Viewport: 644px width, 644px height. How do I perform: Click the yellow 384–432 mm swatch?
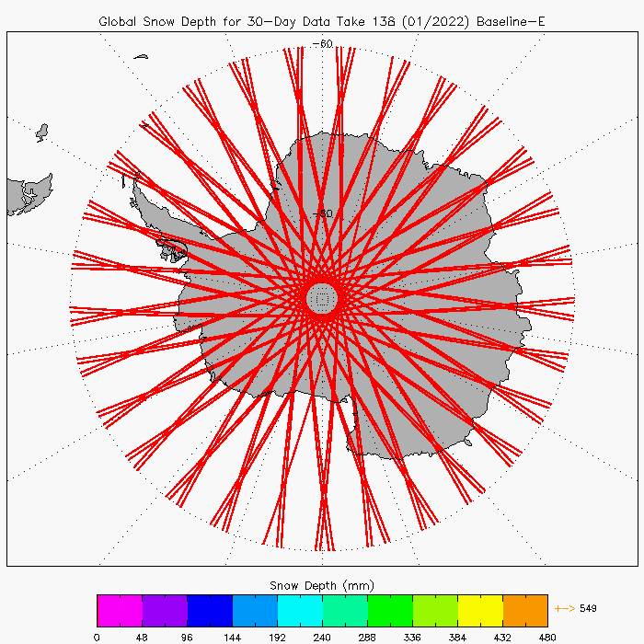click(480, 610)
